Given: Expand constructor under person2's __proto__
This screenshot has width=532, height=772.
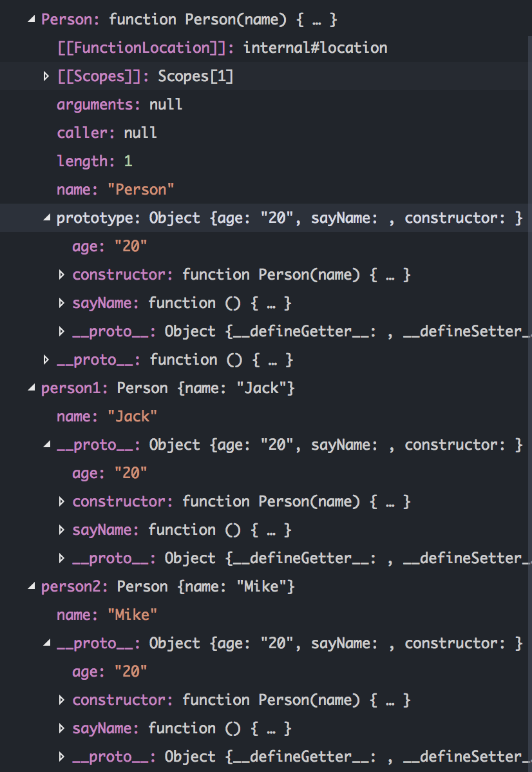Looking at the screenshot, I should point(62,700).
